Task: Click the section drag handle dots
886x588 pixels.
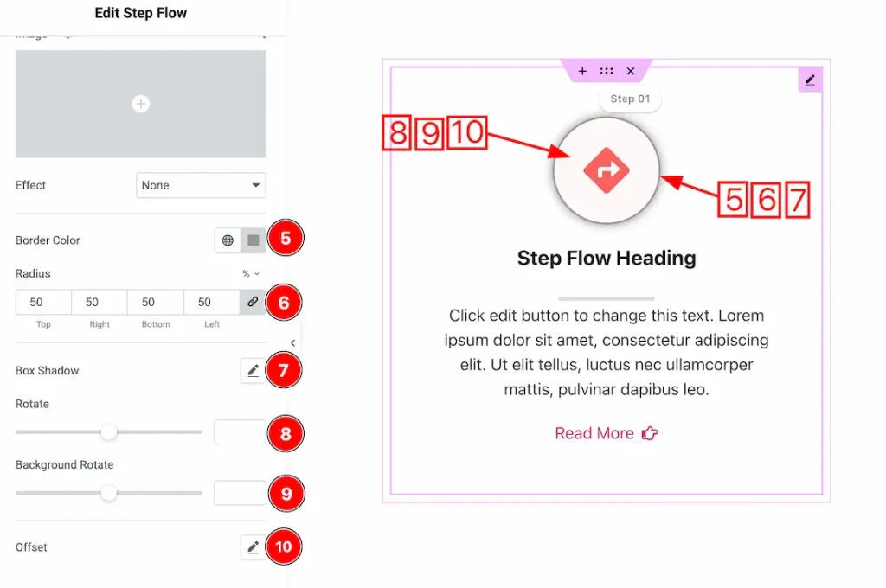Action: coord(607,71)
